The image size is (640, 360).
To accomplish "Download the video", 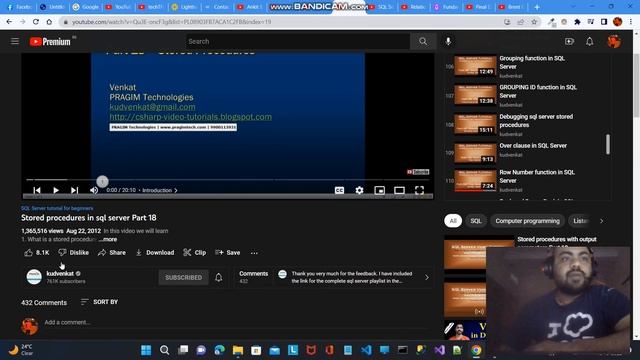I will coord(155,253).
